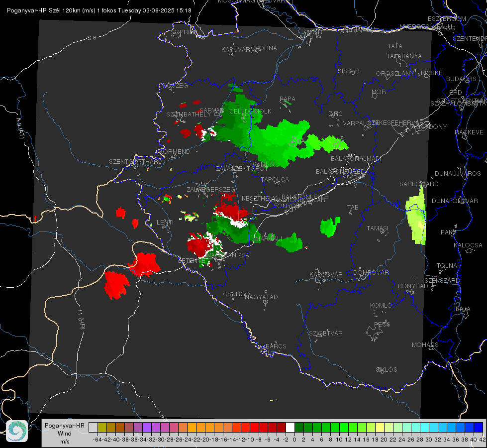Click the swirl logo icon beside the legend
This screenshot has height=448, width=487.
(x=17, y=431)
